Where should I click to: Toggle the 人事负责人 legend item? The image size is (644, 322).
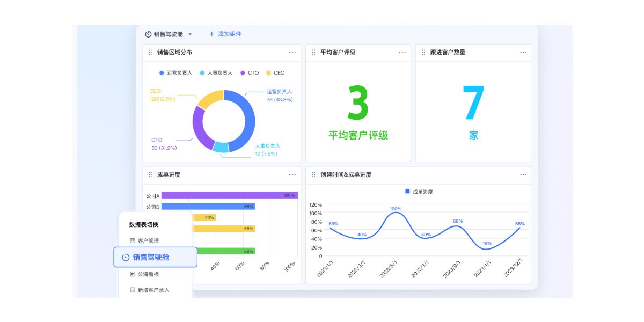(x=216, y=72)
